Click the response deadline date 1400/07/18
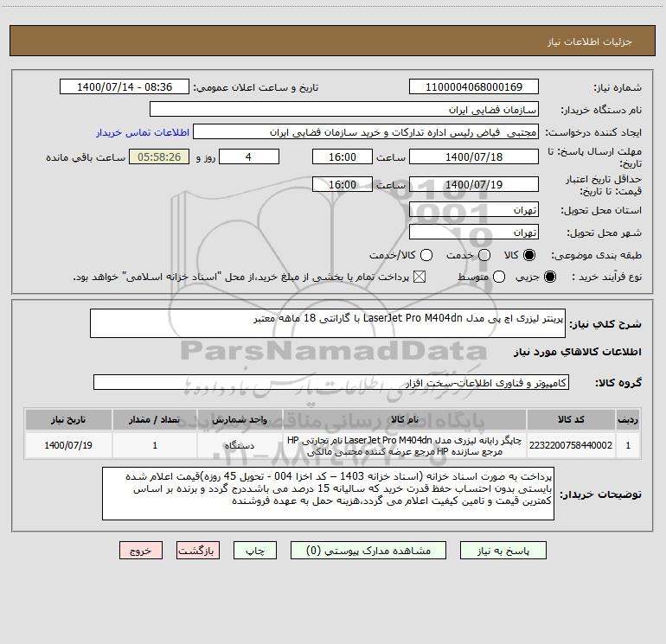 click(474, 157)
